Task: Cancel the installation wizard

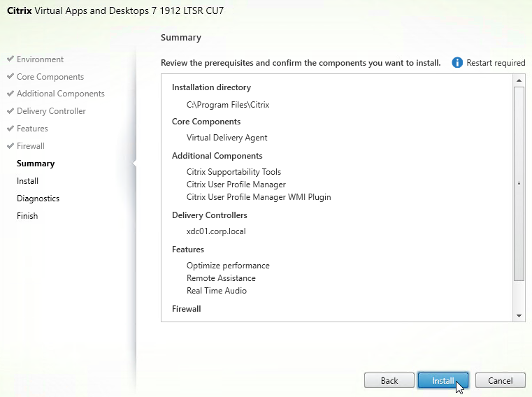Action: [500, 381]
